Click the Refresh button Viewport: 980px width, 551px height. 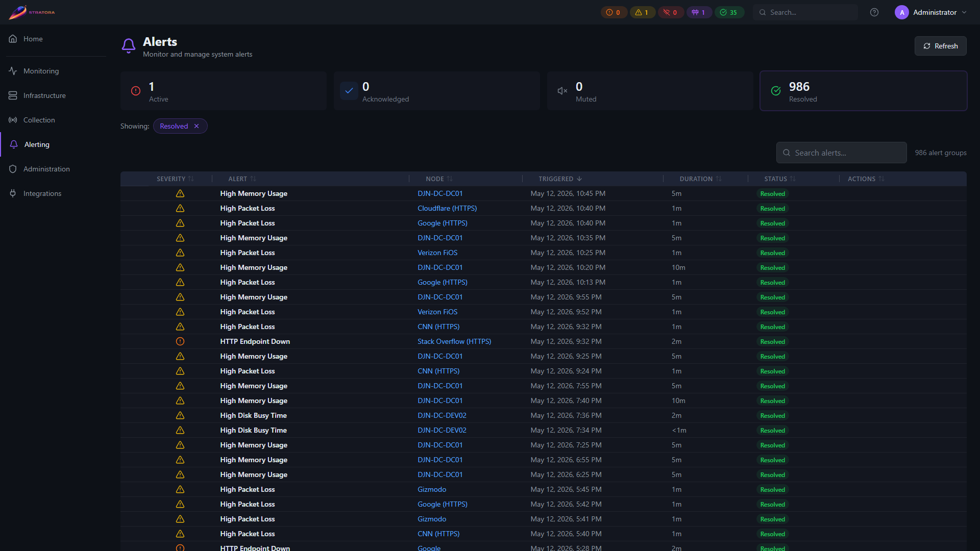(940, 46)
